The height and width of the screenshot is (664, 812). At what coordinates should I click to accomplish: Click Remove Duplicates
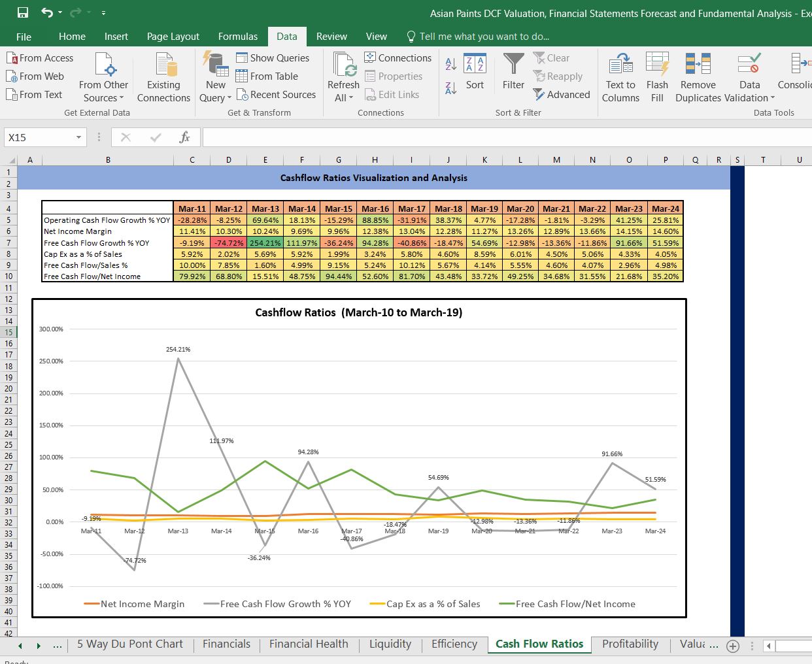(698, 78)
